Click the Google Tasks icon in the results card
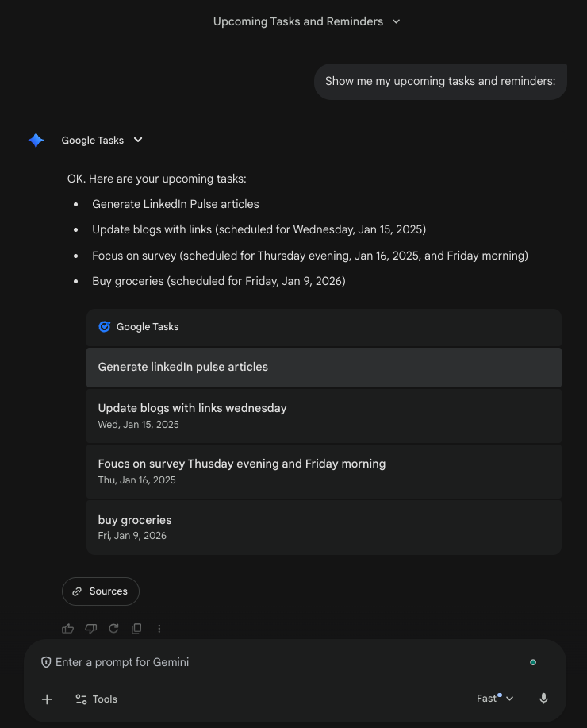Image resolution: width=587 pixels, height=728 pixels. [104, 326]
